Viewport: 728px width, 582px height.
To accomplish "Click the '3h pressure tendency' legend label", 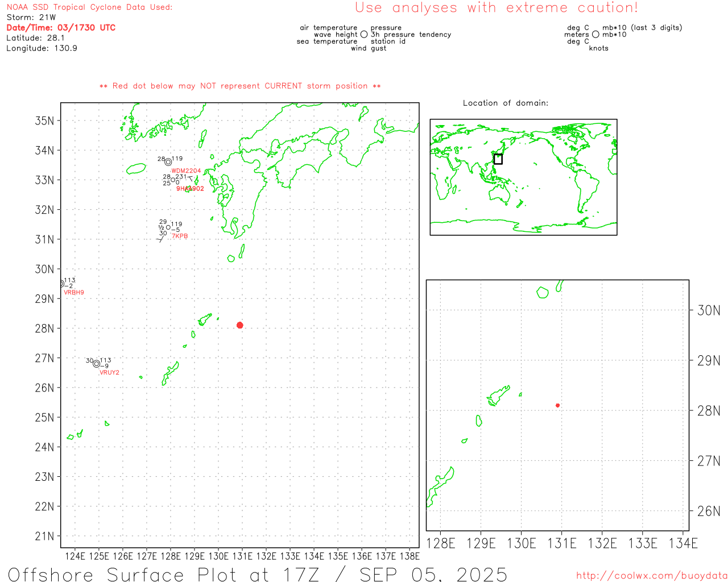I will tap(411, 35).
